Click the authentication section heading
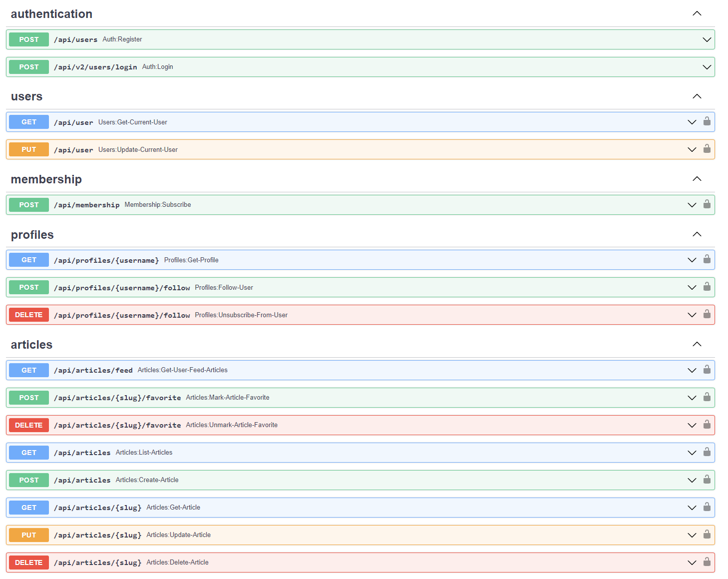Image resolution: width=728 pixels, height=579 pixels. click(51, 14)
